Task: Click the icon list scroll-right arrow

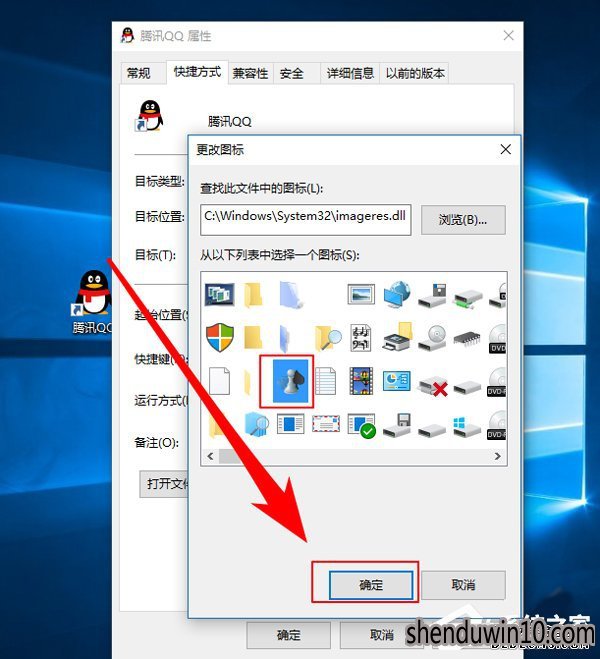Action: pos(498,456)
